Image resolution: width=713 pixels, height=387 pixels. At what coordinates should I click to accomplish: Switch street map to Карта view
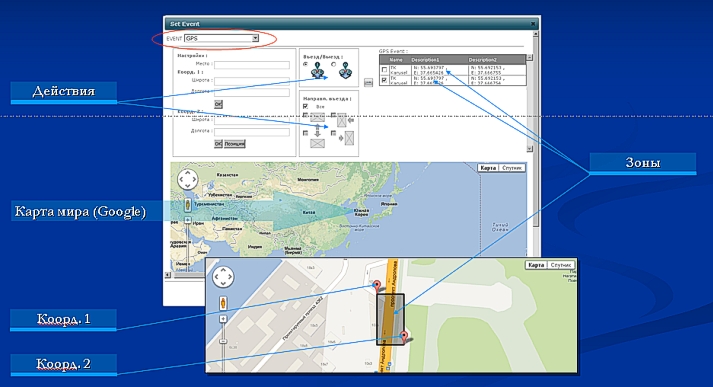click(536, 265)
